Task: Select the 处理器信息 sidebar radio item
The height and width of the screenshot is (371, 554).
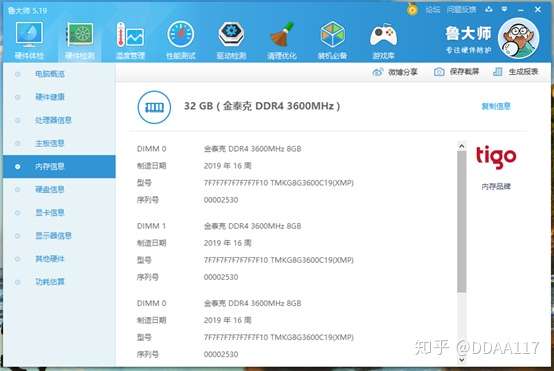Action: (x=53, y=120)
